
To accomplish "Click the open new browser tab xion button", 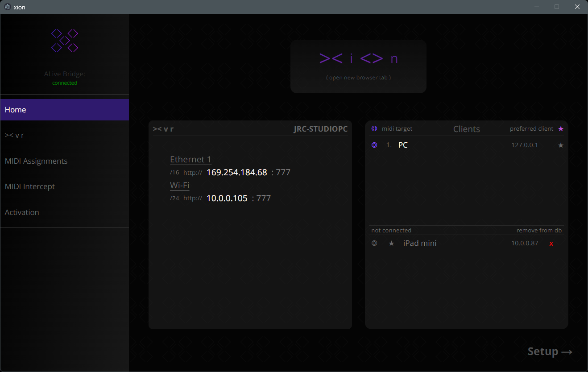I will click(358, 66).
